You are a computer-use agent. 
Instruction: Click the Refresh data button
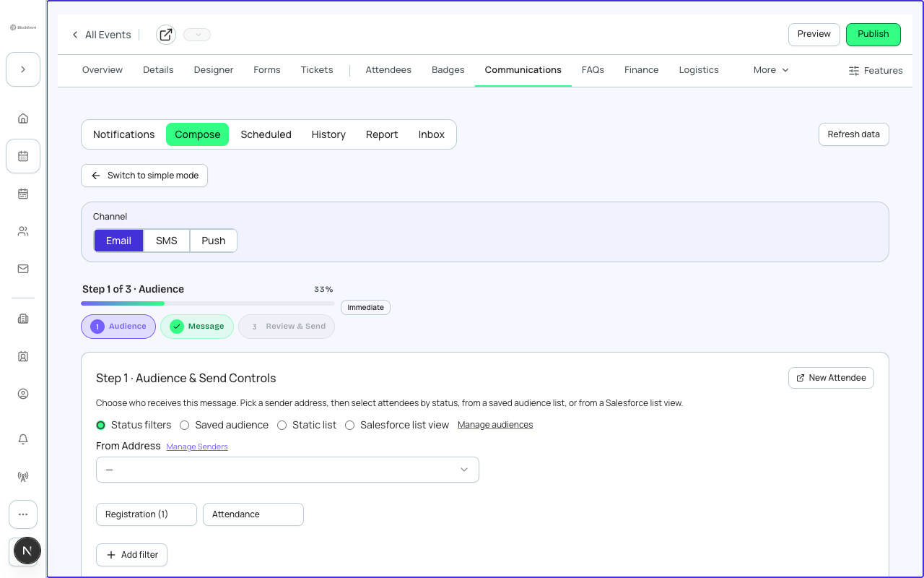(x=854, y=134)
